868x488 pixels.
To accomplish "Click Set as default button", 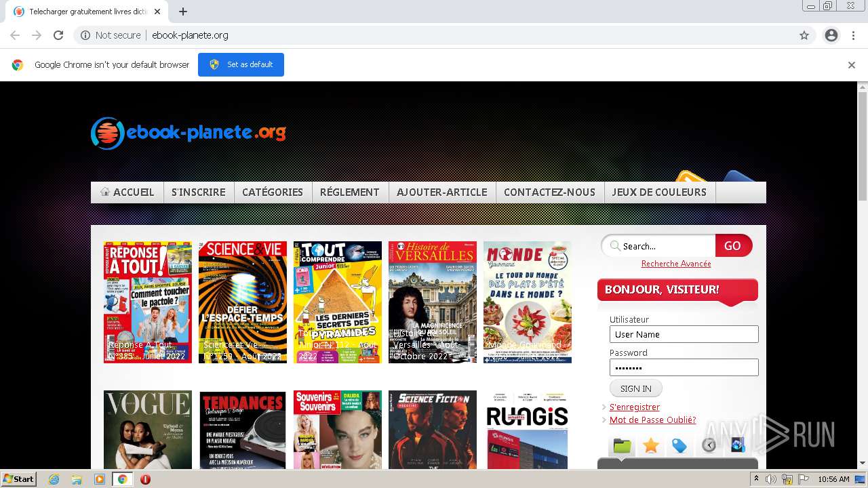I will [x=241, y=64].
